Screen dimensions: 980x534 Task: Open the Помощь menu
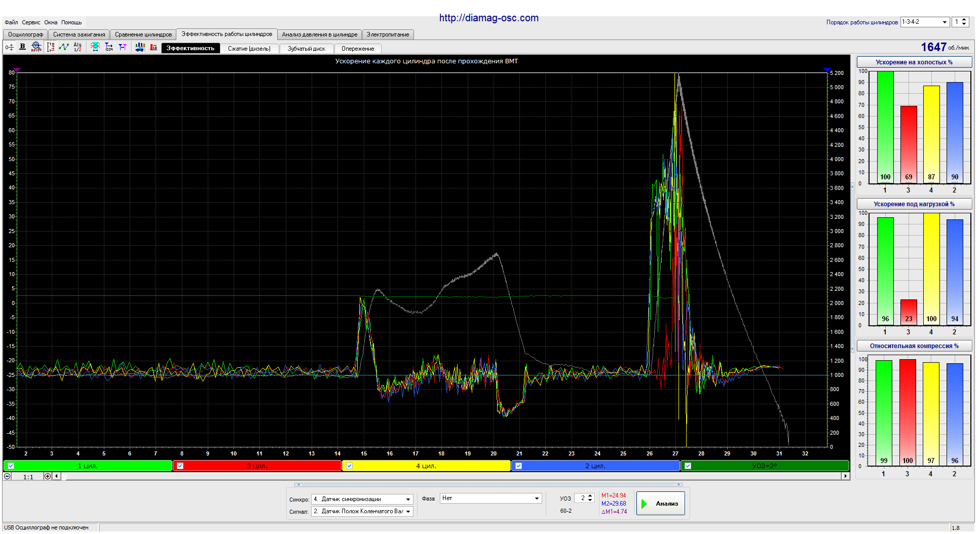pyautogui.click(x=71, y=22)
